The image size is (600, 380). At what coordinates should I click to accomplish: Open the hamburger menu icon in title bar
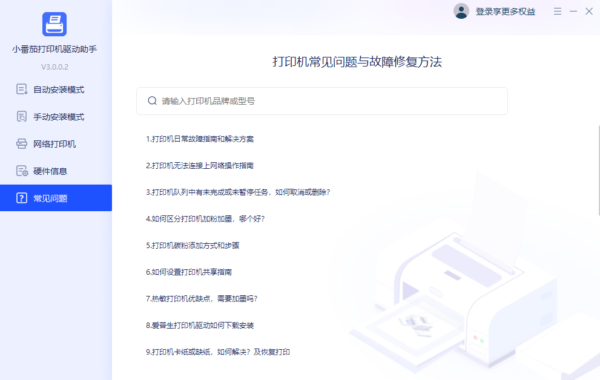tap(558, 11)
